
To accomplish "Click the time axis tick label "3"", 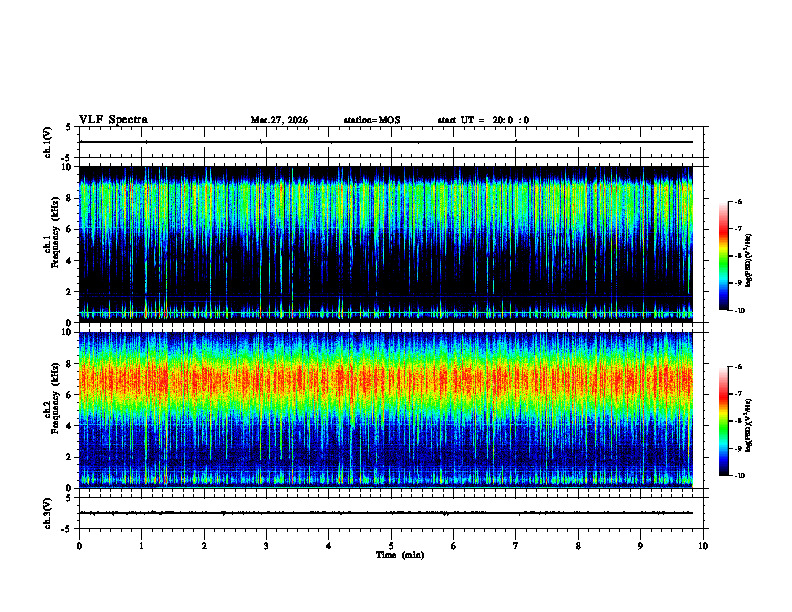I will tap(266, 546).
